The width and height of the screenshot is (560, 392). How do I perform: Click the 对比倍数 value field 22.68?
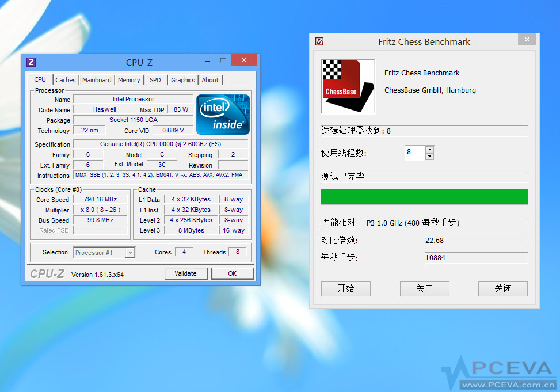476,241
